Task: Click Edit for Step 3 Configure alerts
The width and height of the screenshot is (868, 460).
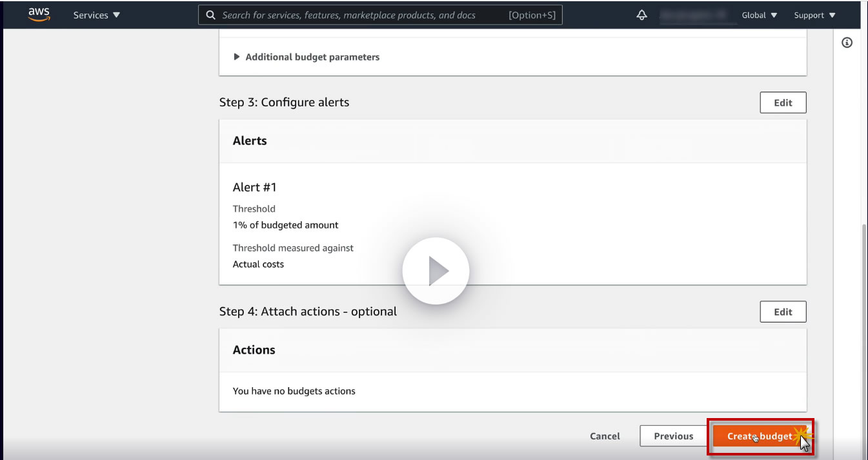Action: 783,103
